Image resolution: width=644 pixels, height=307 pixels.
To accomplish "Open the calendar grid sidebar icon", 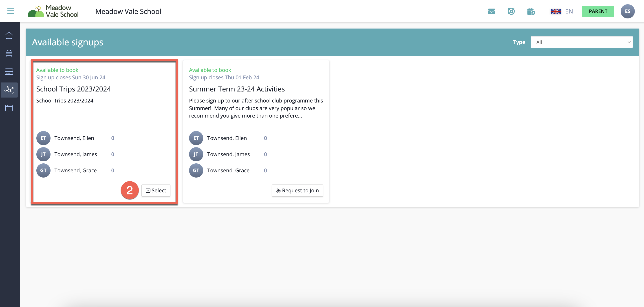I will (x=9, y=53).
